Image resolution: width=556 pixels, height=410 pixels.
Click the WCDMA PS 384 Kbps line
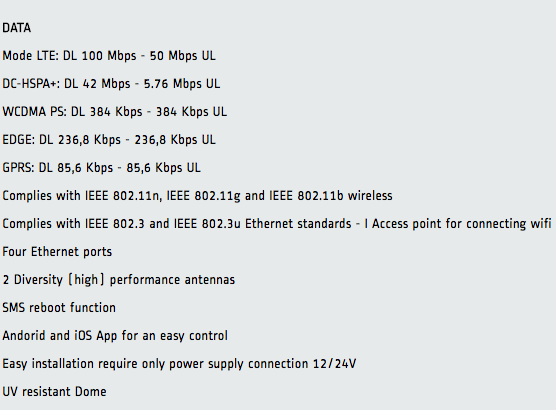(x=115, y=112)
